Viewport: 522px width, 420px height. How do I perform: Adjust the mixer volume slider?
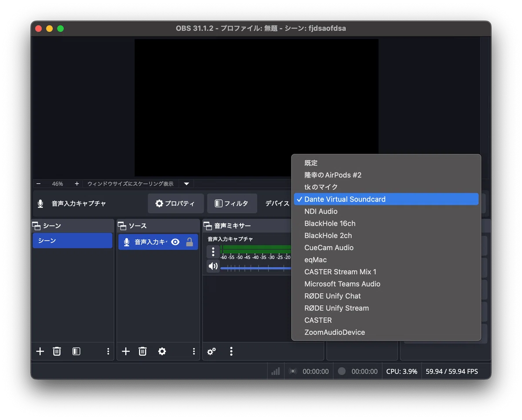click(256, 268)
